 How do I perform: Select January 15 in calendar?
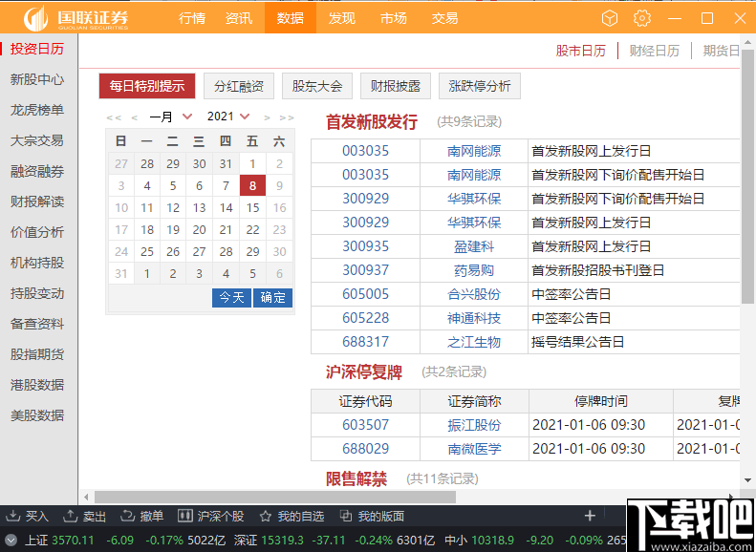252,208
